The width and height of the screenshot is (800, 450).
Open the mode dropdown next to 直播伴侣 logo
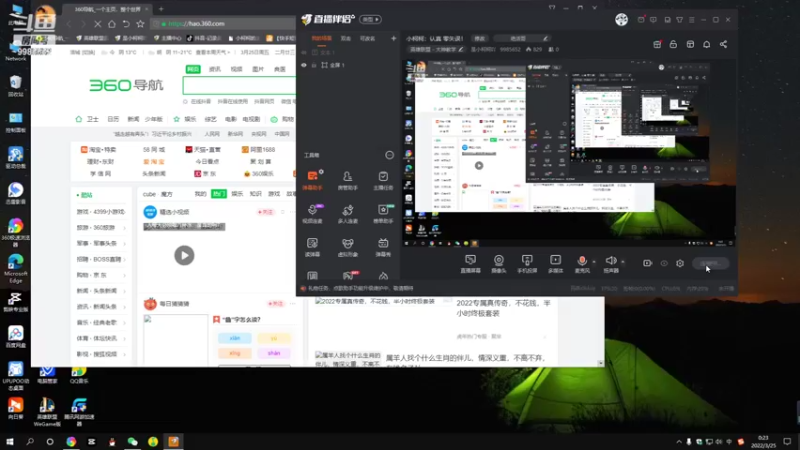(x=370, y=19)
